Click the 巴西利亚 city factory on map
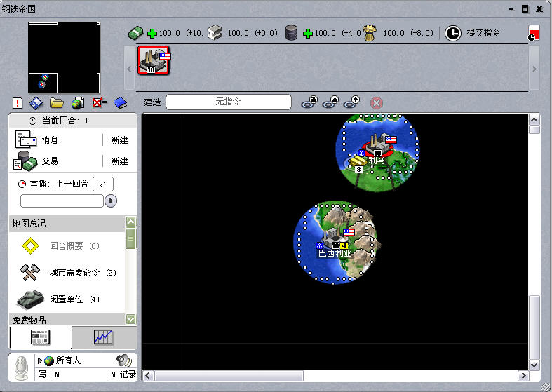552x392 pixels. [336, 238]
